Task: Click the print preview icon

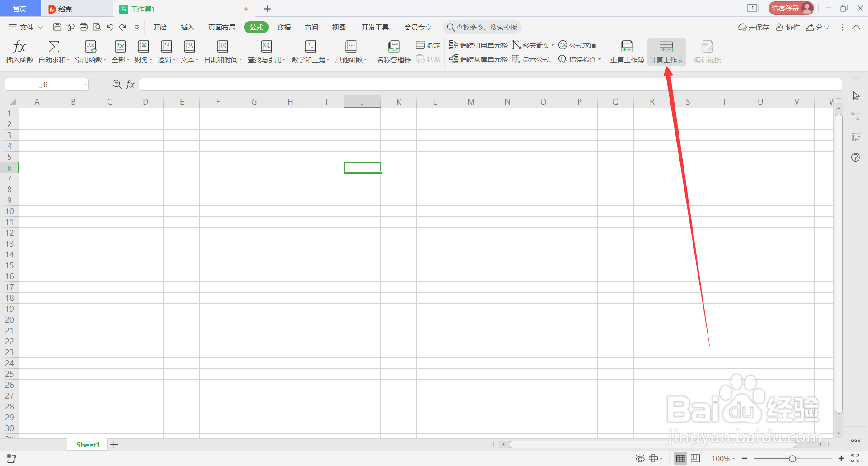Action: 97,27
